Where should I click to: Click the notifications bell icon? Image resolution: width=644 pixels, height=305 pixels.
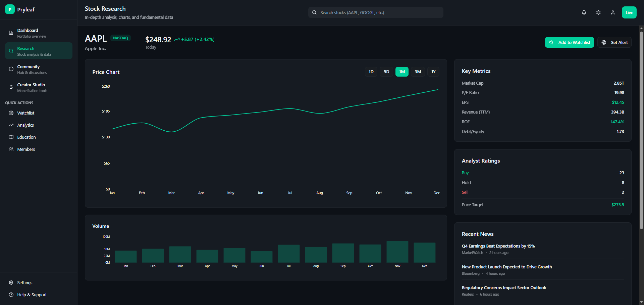(584, 12)
